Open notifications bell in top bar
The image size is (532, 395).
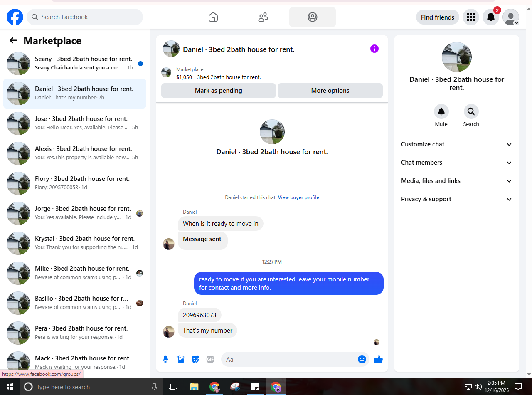tap(491, 17)
